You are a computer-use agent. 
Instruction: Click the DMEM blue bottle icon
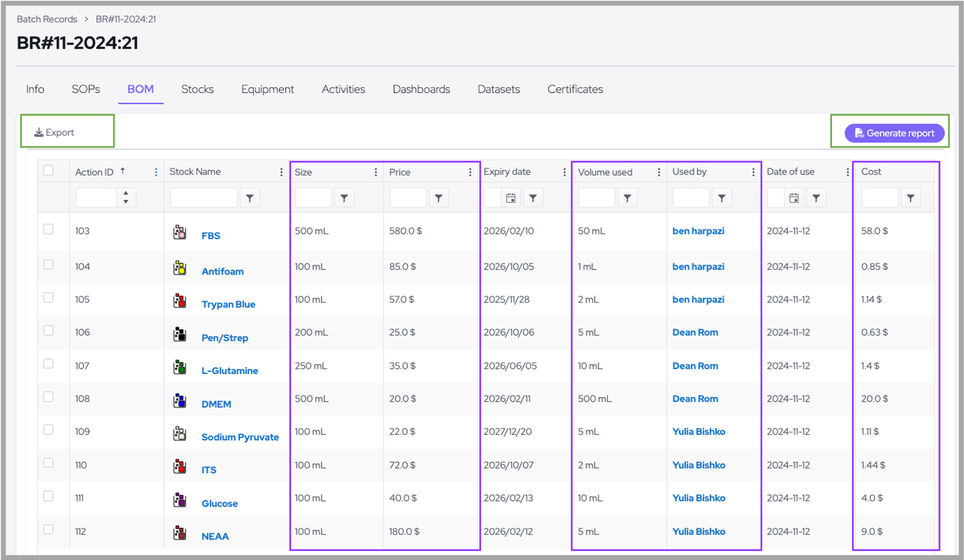179,400
